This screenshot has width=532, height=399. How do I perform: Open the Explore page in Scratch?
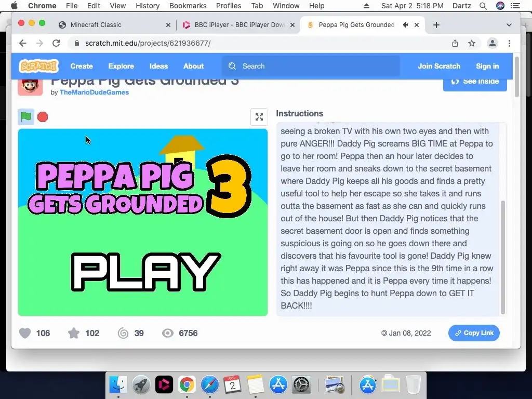(x=121, y=66)
